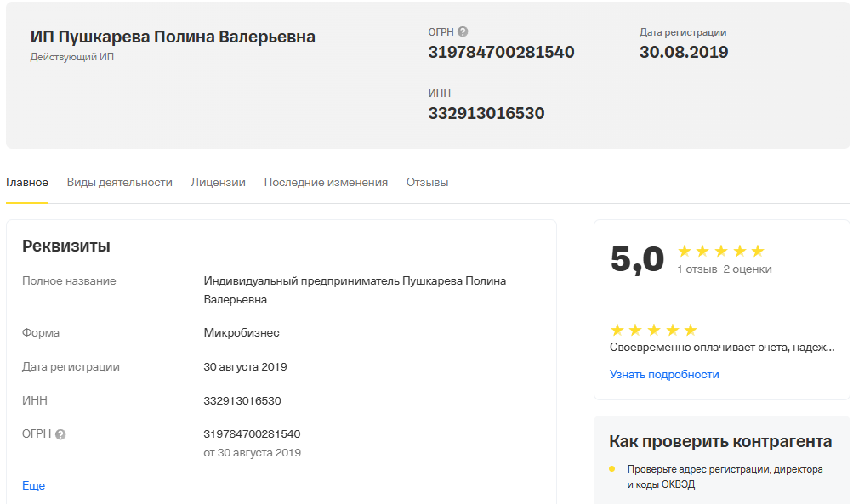This screenshot has width=853, height=504.
Task: Select the first star of the 5,0 rating
Action: coord(685,251)
